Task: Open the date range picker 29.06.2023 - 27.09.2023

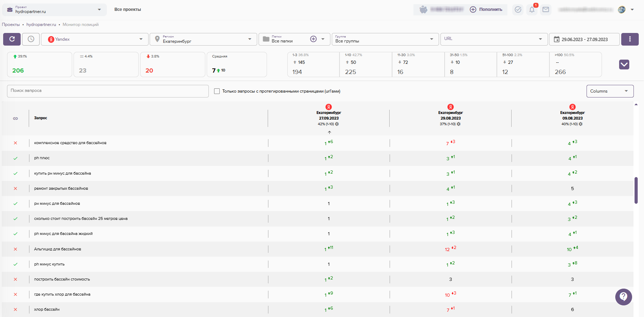Action: 584,39
